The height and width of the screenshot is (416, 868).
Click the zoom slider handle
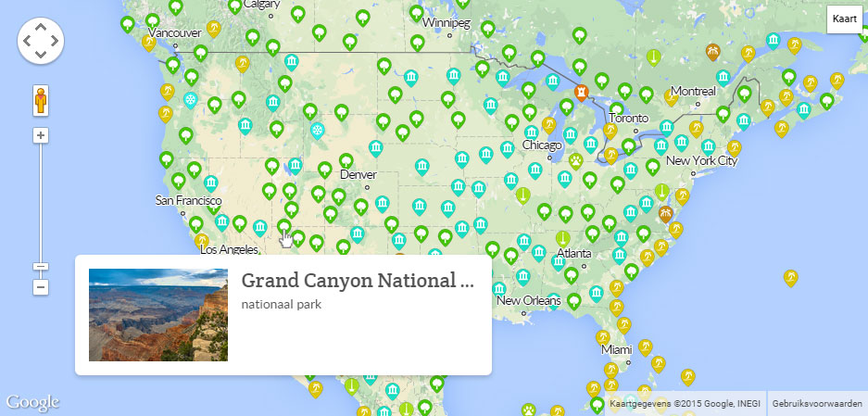coord(41,267)
